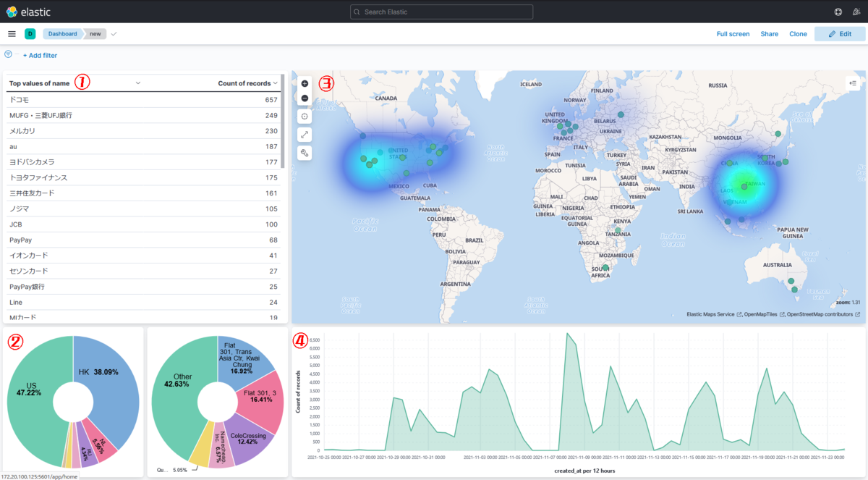868x480 pixels.
Task: Expand Count of records column menu
Action: click(x=276, y=83)
